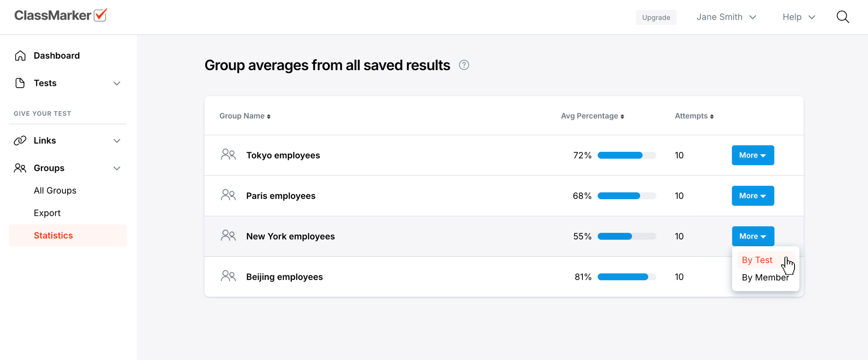The height and width of the screenshot is (360, 868).
Task: Select By Test from the More menu
Action: (757, 260)
